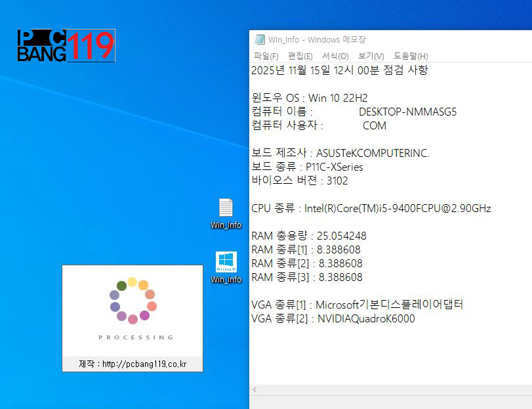Screen dimensions: 532x409
Task: Click on the 바이오스 버전 : 3102 line
Action: [299, 181]
